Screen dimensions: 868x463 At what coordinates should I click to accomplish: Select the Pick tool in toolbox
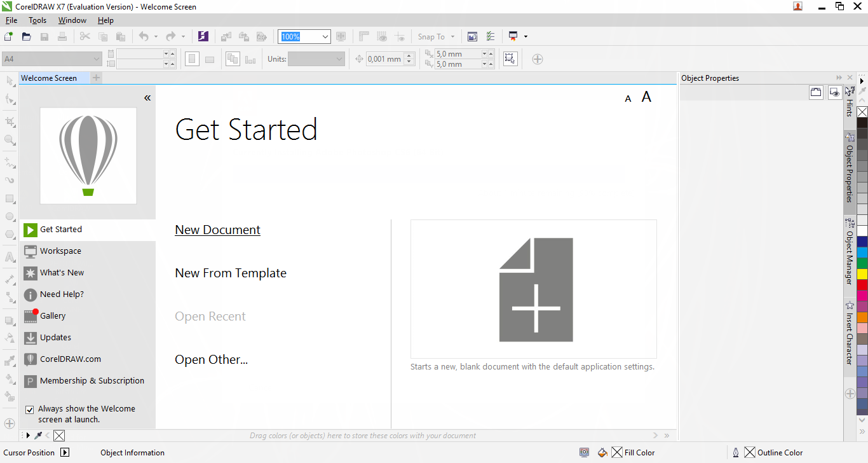click(10, 81)
